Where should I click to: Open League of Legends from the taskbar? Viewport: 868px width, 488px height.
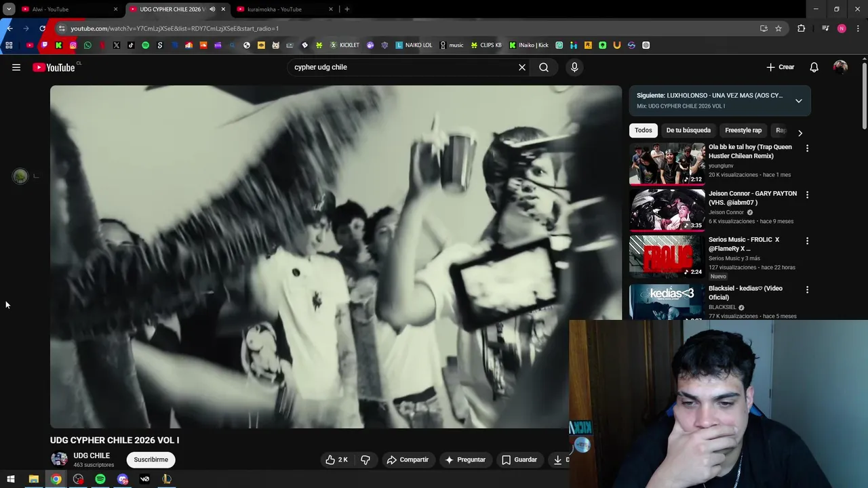click(x=167, y=479)
